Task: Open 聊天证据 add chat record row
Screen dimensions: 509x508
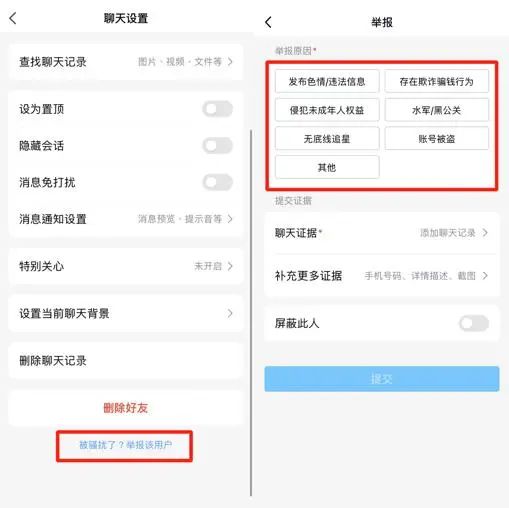Action: (x=382, y=233)
